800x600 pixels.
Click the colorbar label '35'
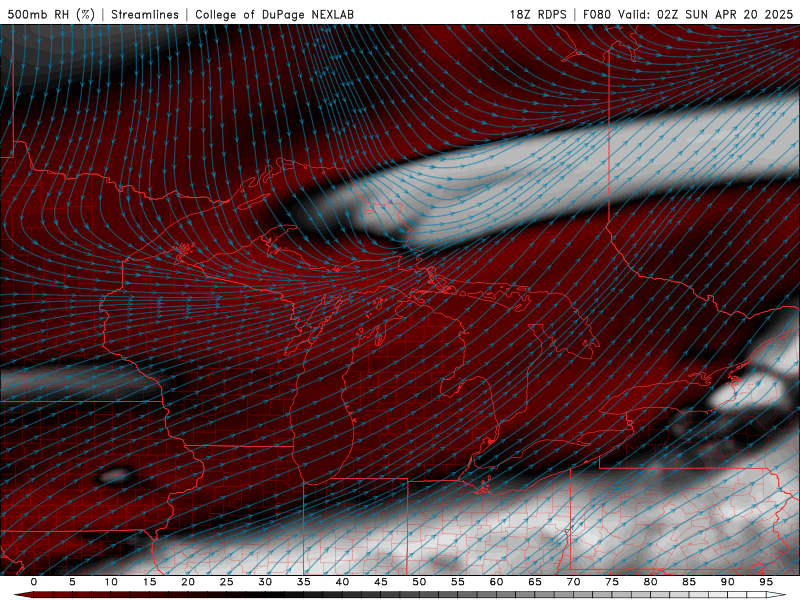pyautogui.click(x=304, y=582)
